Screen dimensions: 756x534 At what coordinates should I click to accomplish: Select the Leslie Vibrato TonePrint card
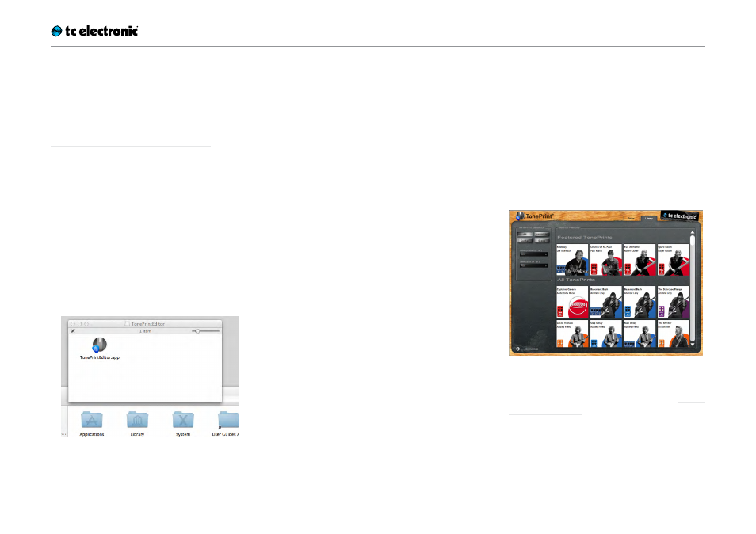tap(572, 334)
